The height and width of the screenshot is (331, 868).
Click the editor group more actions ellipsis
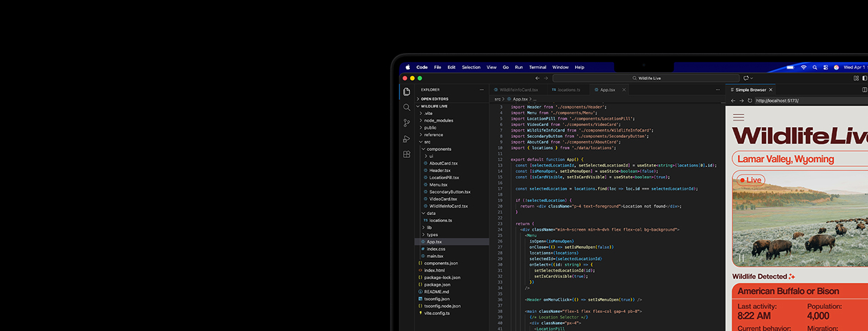(x=719, y=90)
